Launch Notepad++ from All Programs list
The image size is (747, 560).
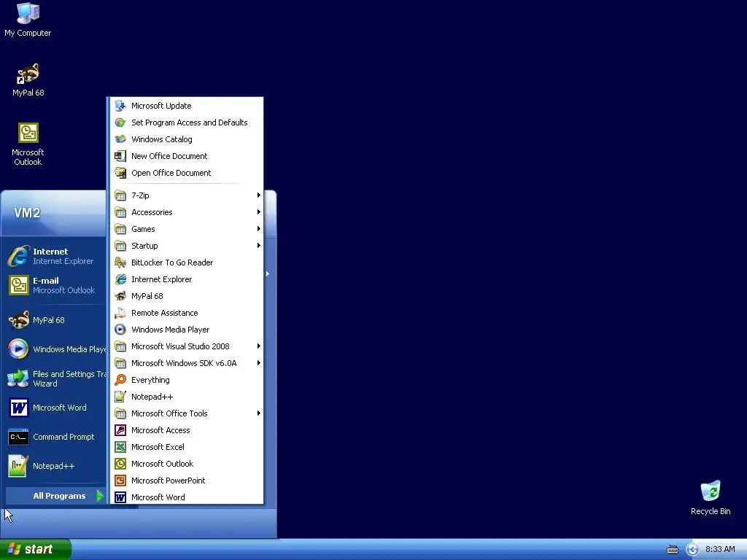click(187, 397)
